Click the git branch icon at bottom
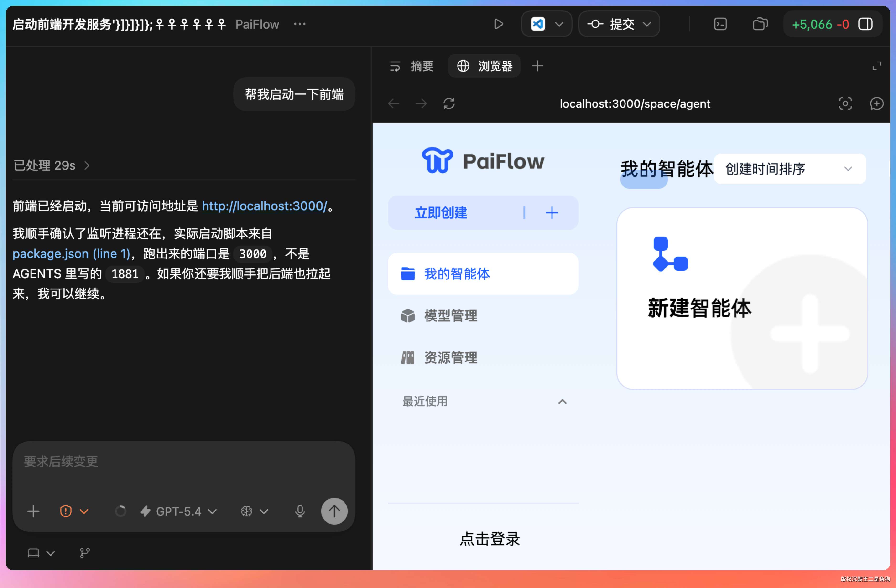The height and width of the screenshot is (588, 896). coord(85,553)
